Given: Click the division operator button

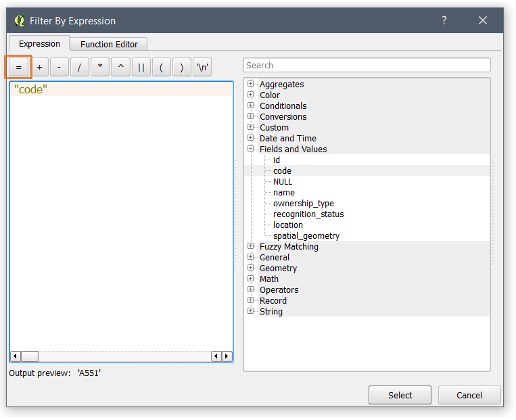Looking at the screenshot, I should 80,67.
